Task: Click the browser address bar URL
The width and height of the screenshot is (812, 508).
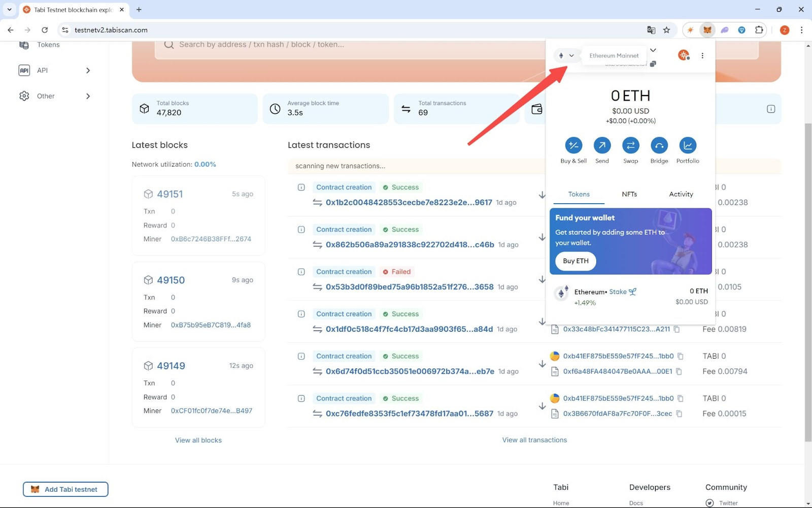Action: (111, 30)
